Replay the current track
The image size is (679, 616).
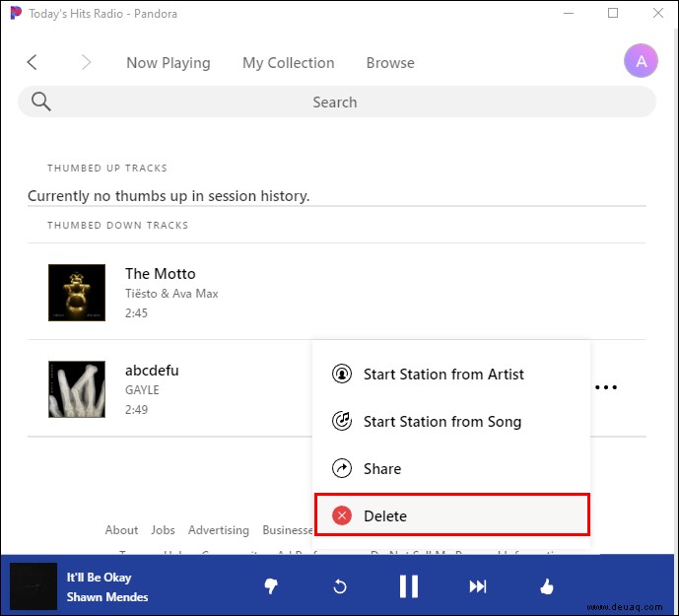(x=340, y=586)
